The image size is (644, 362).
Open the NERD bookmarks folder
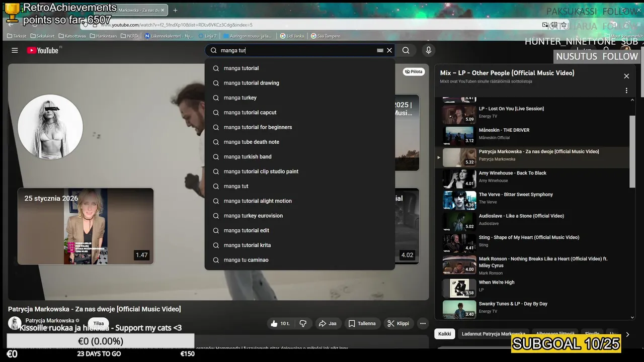(129, 36)
